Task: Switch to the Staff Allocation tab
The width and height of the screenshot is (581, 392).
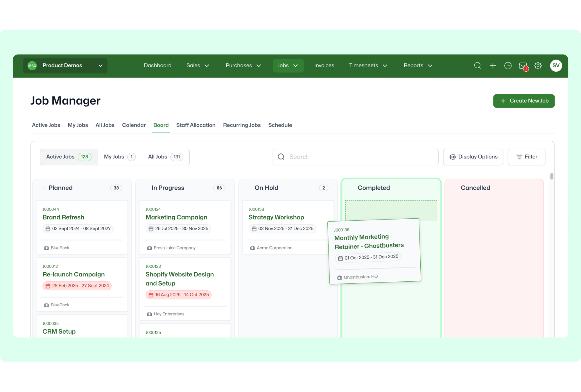Action: [x=196, y=125]
